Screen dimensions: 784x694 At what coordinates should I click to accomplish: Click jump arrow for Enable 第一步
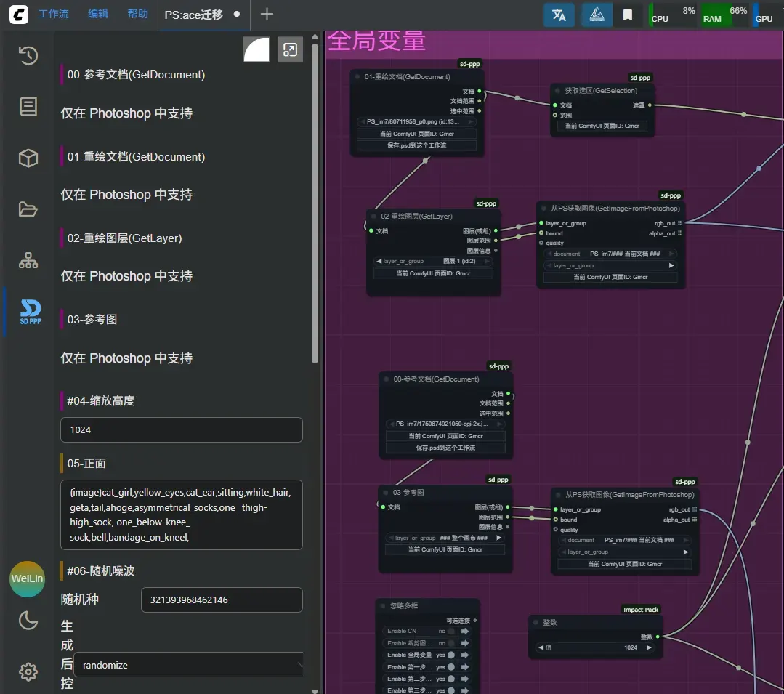point(465,667)
